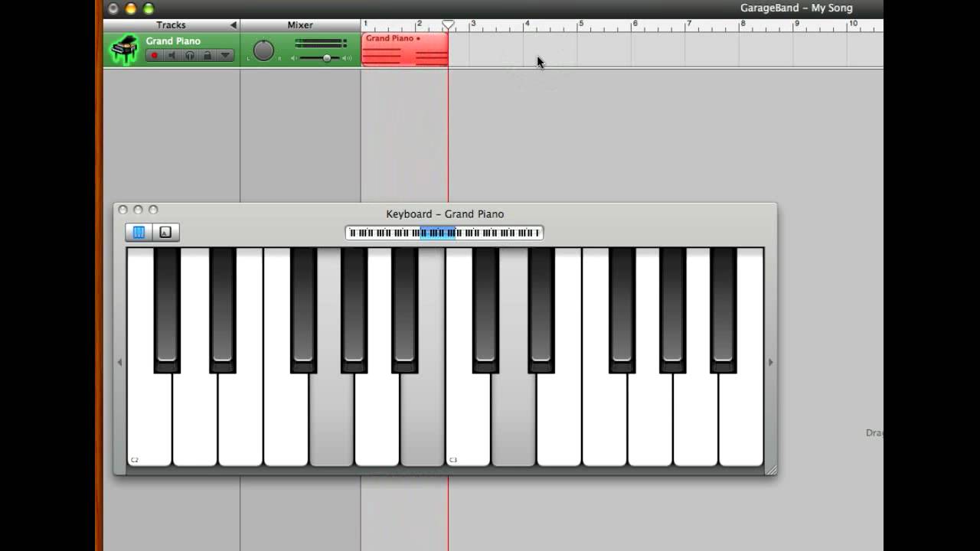Play the C#3 black key
Image resolution: width=980 pixels, height=551 pixels.
click(485, 310)
